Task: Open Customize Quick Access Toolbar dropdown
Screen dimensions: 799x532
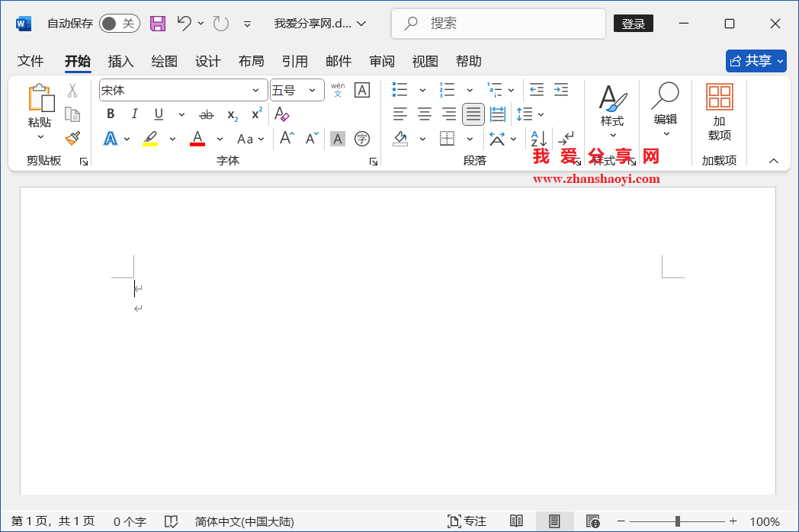Action: point(247,24)
